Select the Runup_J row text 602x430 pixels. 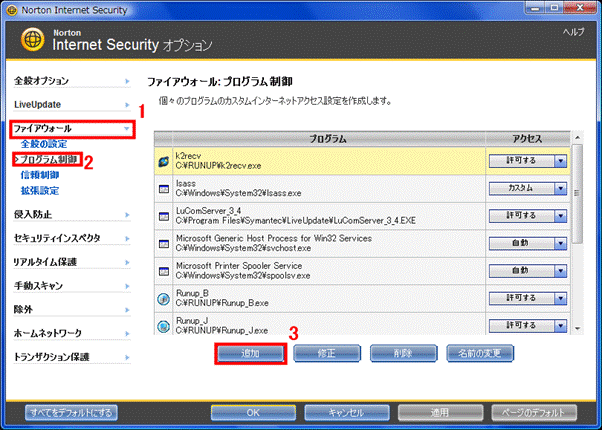coord(222,326)
